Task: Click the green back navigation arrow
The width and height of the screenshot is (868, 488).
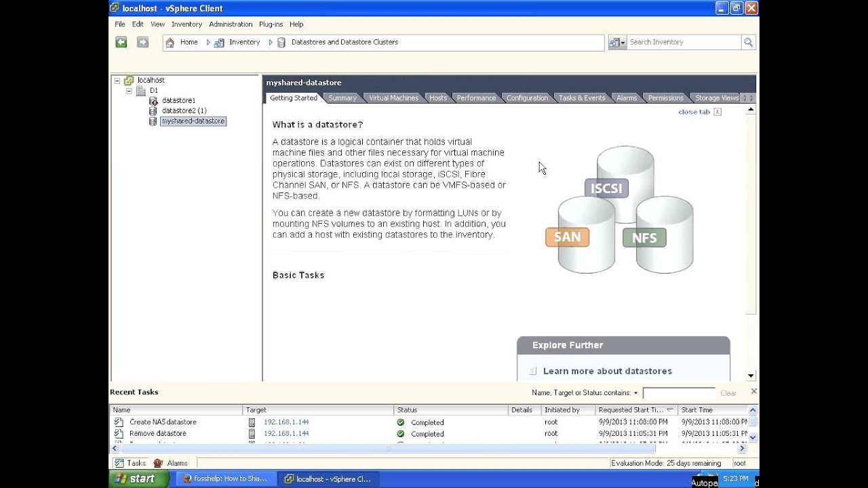Action: (x=121, y=42)
